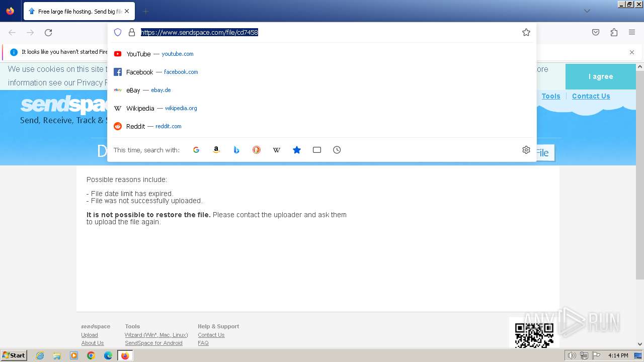
Task: Dismiss the notification bar with the X
Action: click(x=632, y=52)
